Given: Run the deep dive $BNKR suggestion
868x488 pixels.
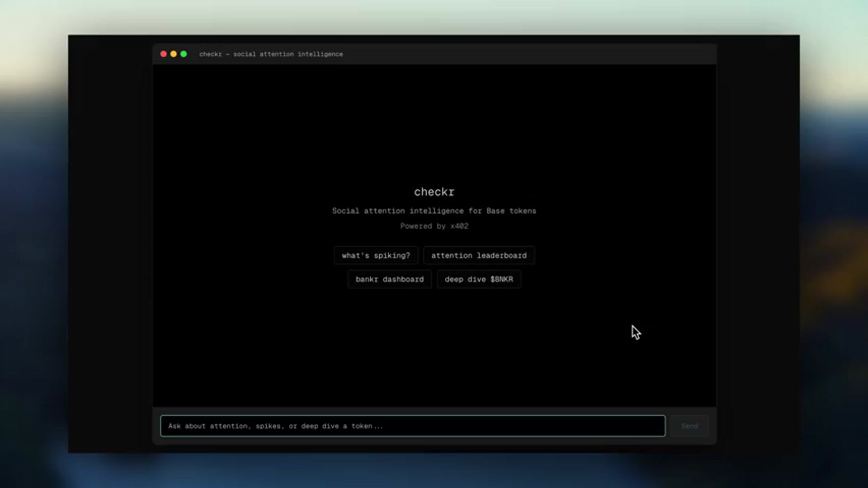Looking at the screenshot, I should click(479, 279).
